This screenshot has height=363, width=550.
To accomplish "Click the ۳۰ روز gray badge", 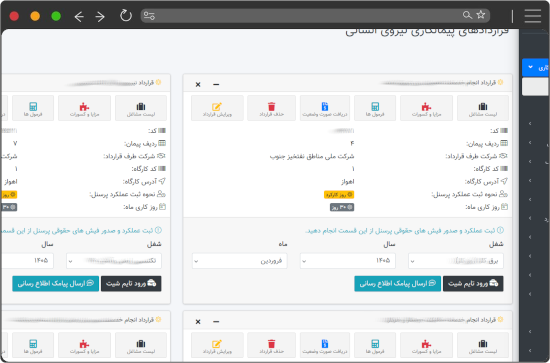I will pos(342,207).
